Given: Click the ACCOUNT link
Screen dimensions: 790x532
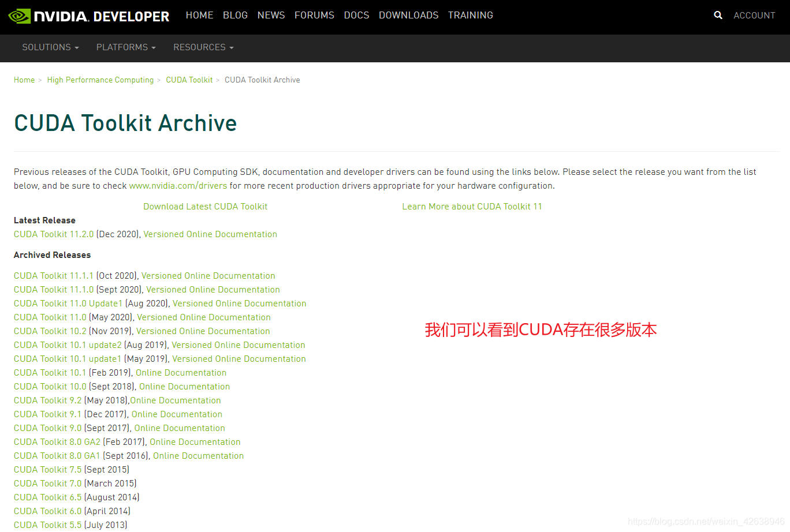Looking at the screenshot, I should click(x=754, y=16).
